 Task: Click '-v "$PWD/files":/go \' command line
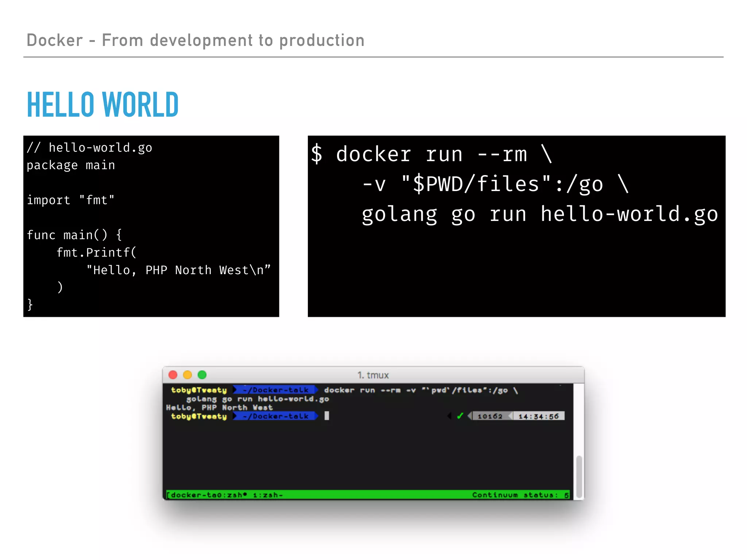(495, 184)
